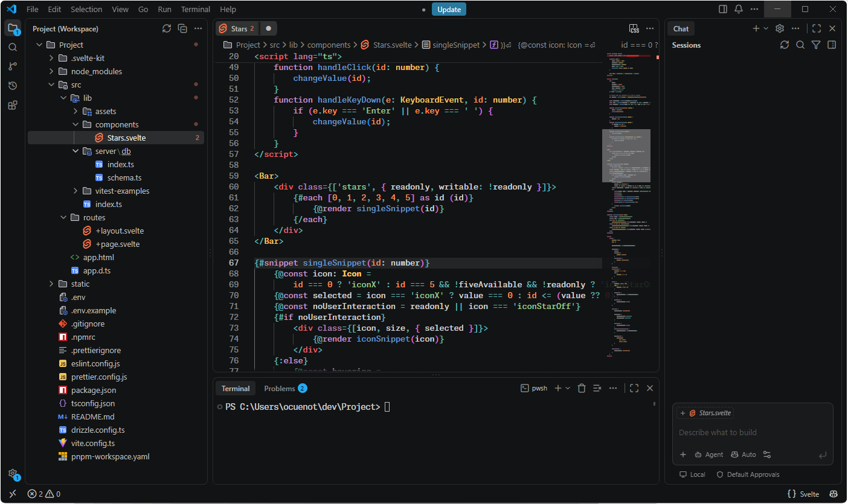Collapse the Project root folder
Viewport: 848px width, 504px height.
39,45
